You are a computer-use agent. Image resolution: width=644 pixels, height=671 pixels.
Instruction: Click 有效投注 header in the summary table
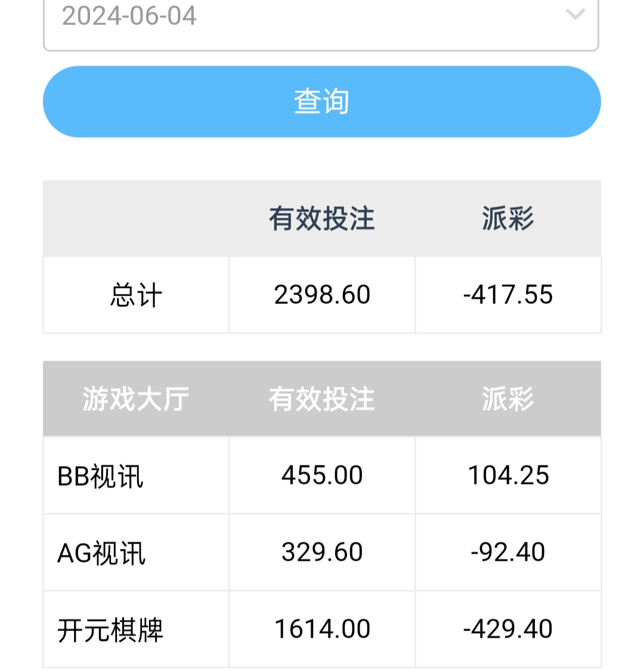click(x=322, y=219)
